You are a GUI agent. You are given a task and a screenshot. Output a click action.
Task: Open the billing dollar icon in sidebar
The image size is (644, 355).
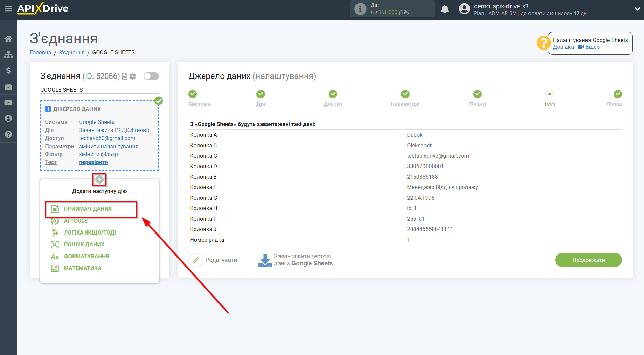tap(8, 70)
